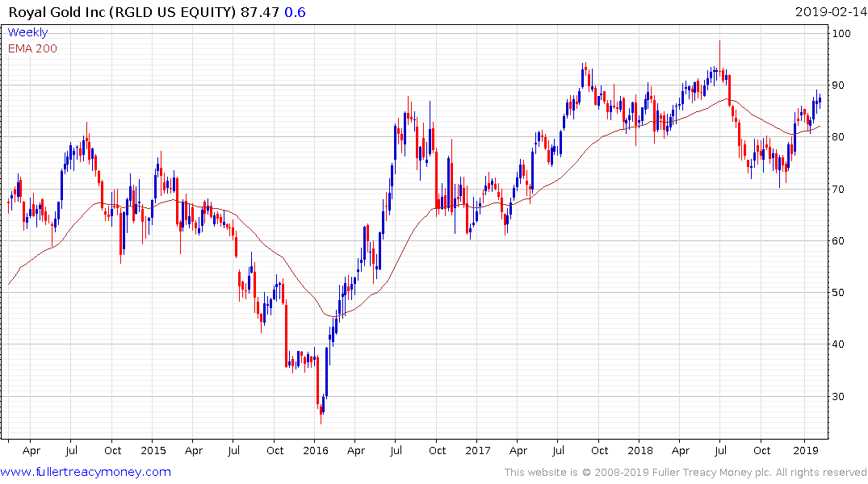Click the 30 price axis label

pos(838,396)
